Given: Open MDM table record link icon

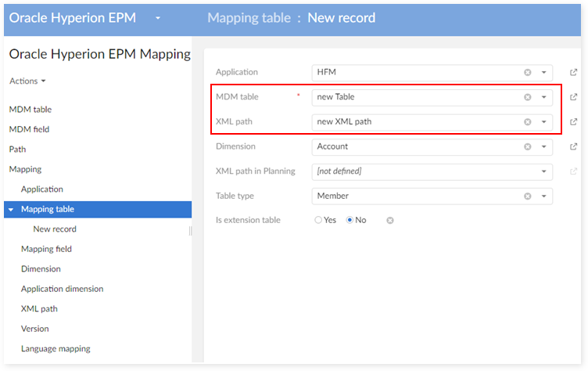Looking at the screenshot, I should tap(574, 97).
